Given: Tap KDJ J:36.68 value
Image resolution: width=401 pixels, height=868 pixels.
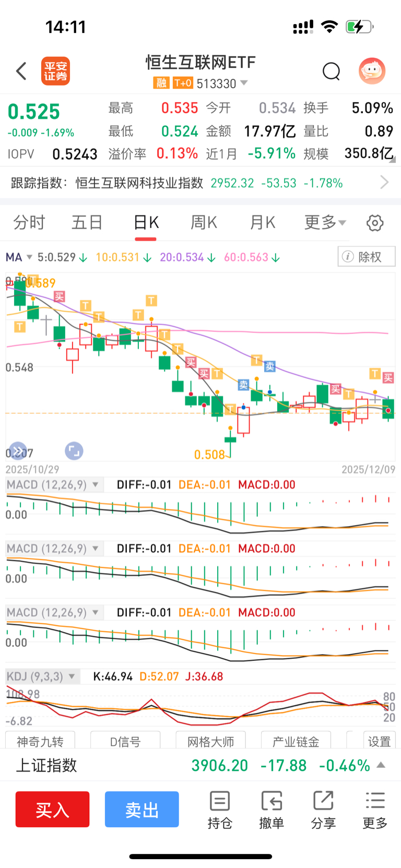Looking at the screenshot, I should tap(204, 676).
